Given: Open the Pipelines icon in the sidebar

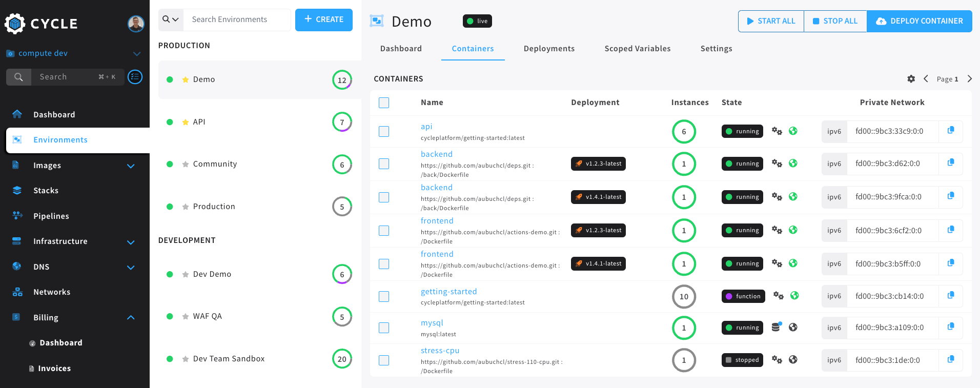Looking at the screenshot, I should (x=17, y=215).
